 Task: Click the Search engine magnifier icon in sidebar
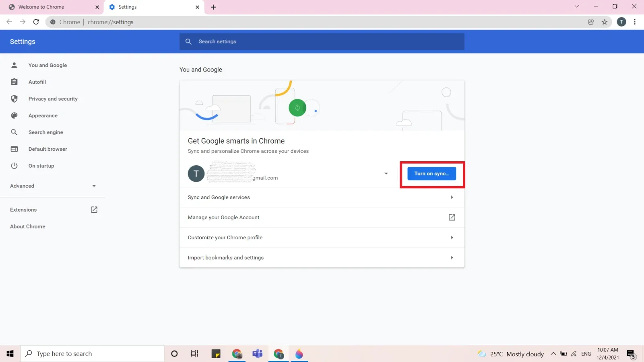pos(14,132)
